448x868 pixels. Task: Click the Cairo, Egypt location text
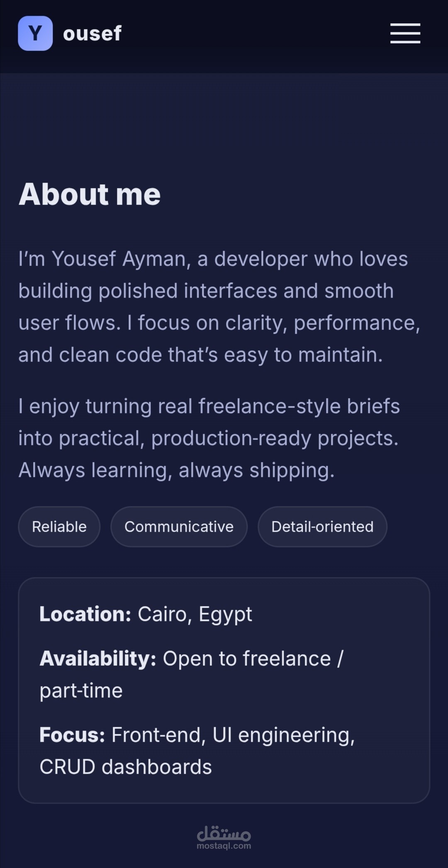point(195,614)
